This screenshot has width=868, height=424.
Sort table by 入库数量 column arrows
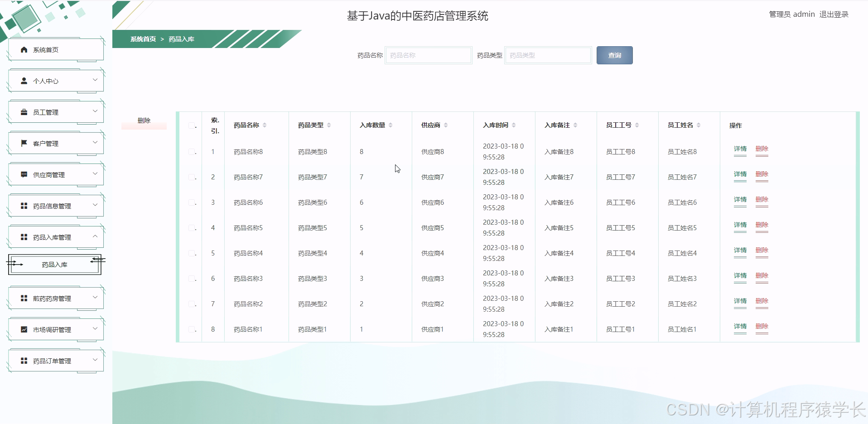(x=391, y=125)
